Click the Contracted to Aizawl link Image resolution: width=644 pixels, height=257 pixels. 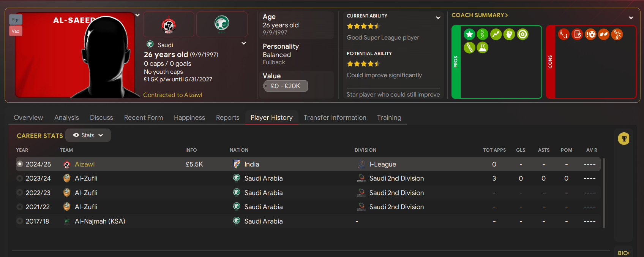pos(172,95)
